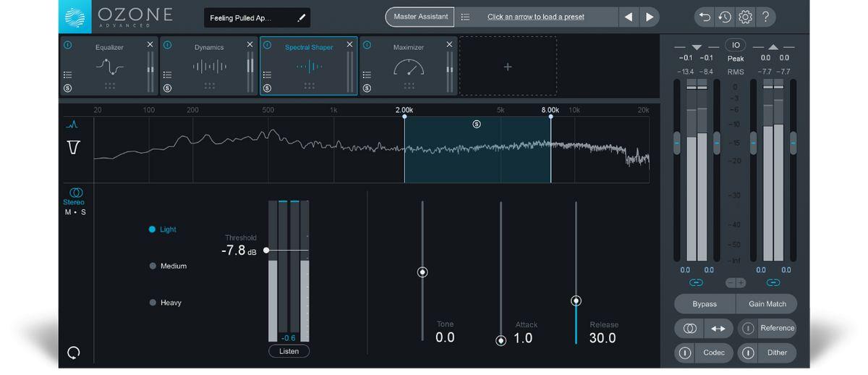Open the preset list browser icon
Viewport: 868px width, 375px height.
pos(465,17)
